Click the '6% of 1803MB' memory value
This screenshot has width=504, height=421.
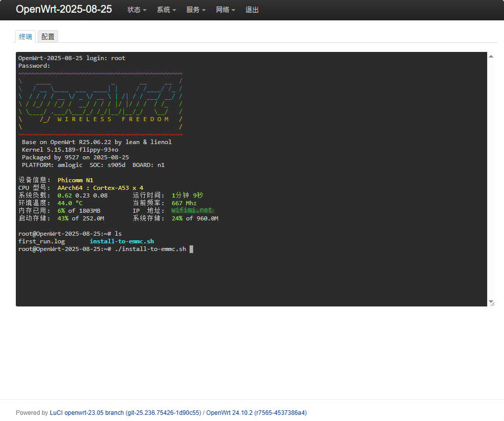click(79, 211)
